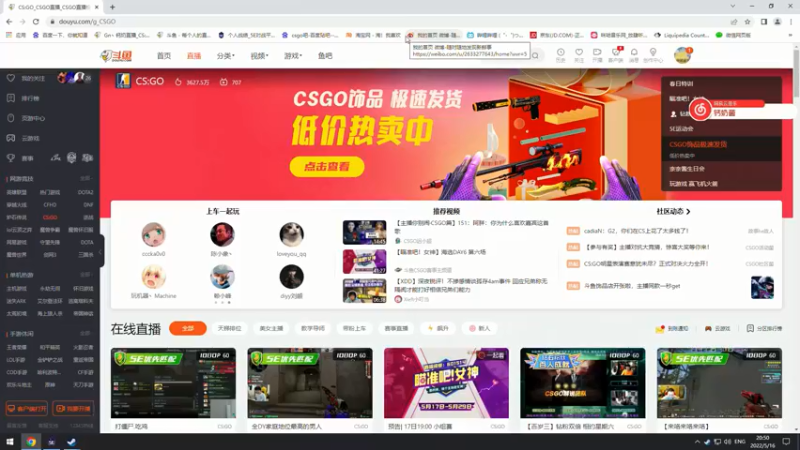Click the user avatar in the header
Viewport: 800px width, 450px height.
pos(682,55)
